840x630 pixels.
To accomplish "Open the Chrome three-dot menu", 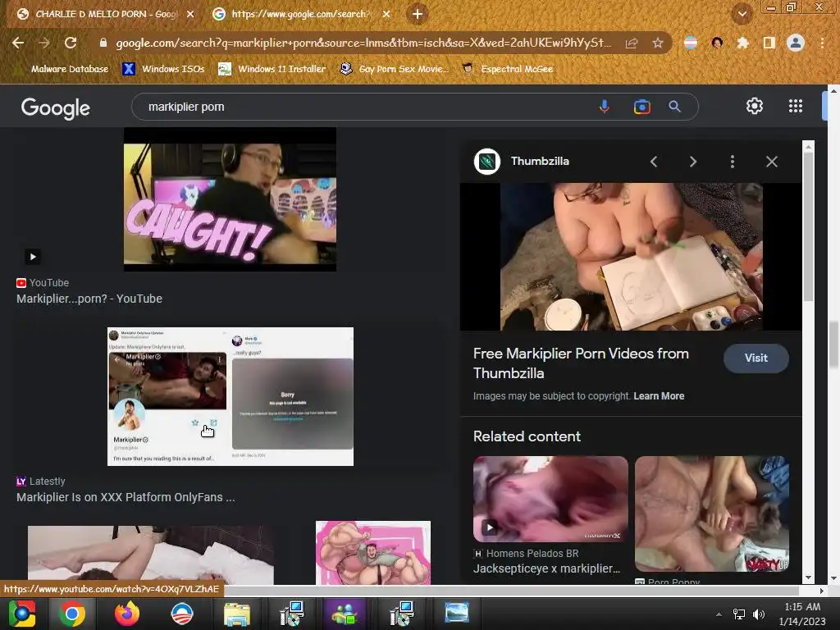I will coord(822,43).
